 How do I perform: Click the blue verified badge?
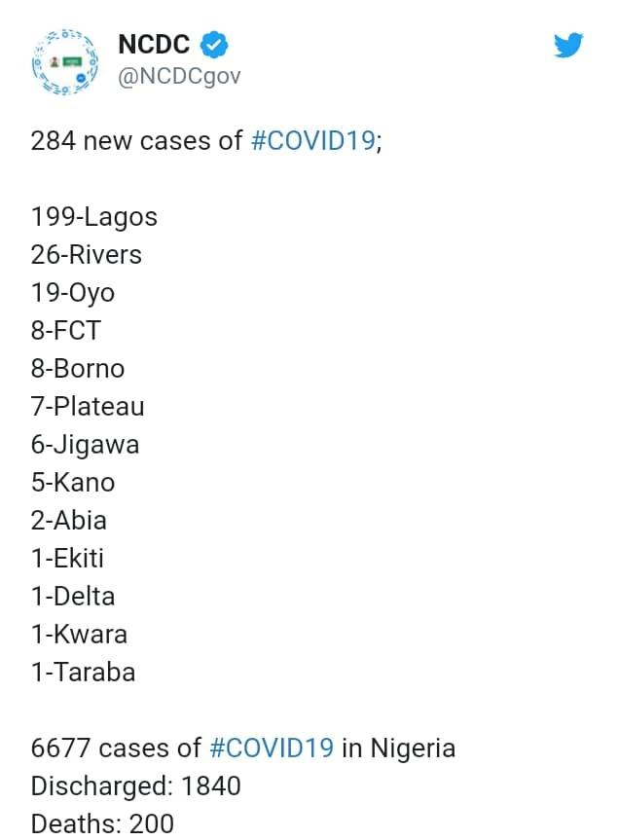(215, 44)
